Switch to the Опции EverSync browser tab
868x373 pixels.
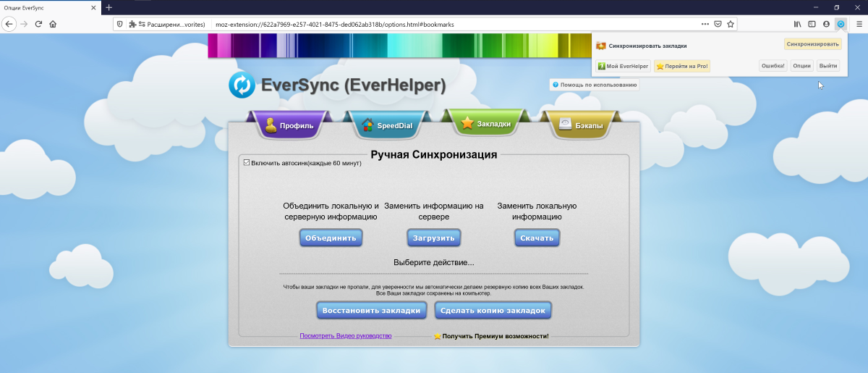coord(51,7)
